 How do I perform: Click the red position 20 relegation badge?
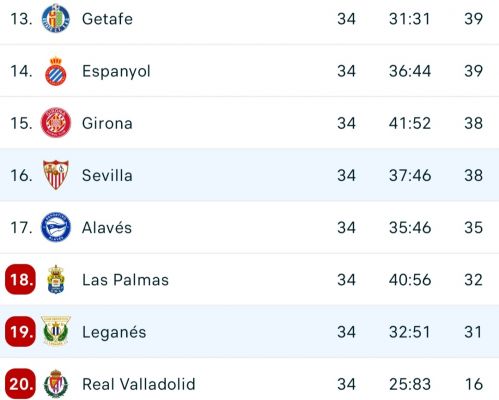pyautogui.click(x=20, y=384)
